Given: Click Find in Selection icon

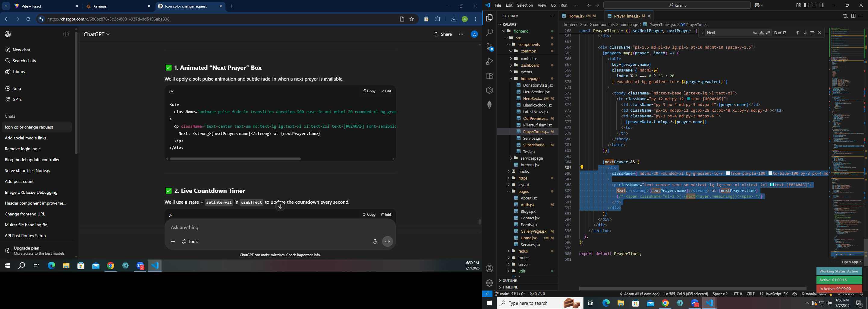Looking at the screenshot, I should (812, 33).
